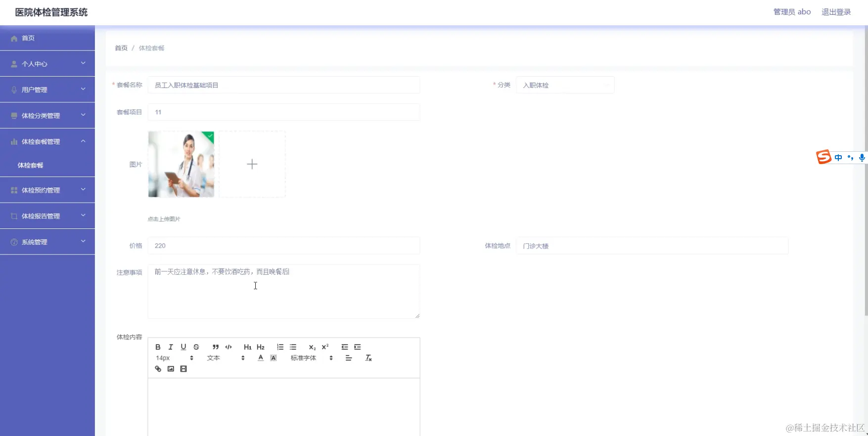Focus the 套餐项目 input field
This screenshot has width=868, height=436.
(x=284, y=112)
